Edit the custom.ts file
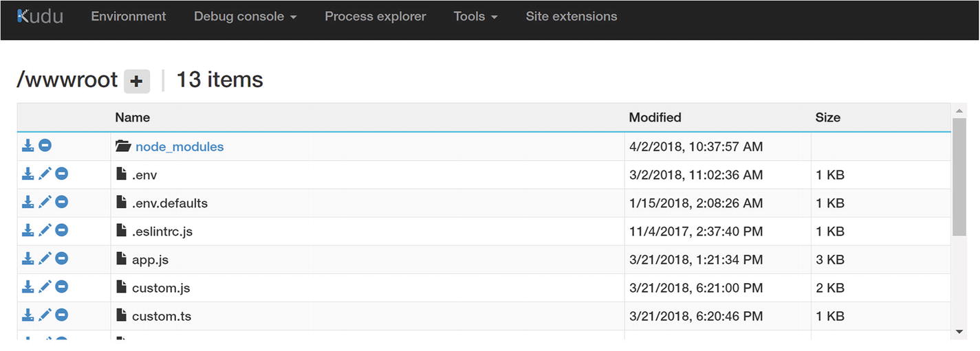This screenshot has height=351, width=980. (45, 315)
